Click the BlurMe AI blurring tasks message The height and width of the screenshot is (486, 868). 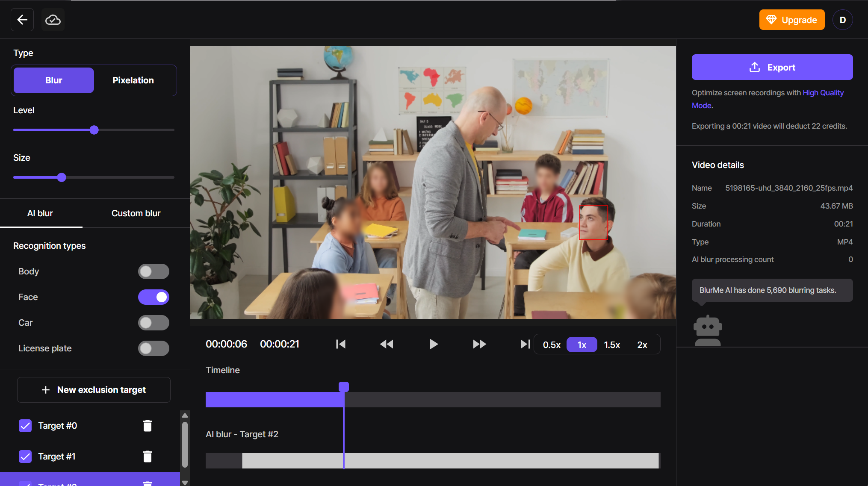tap(772, 290)
